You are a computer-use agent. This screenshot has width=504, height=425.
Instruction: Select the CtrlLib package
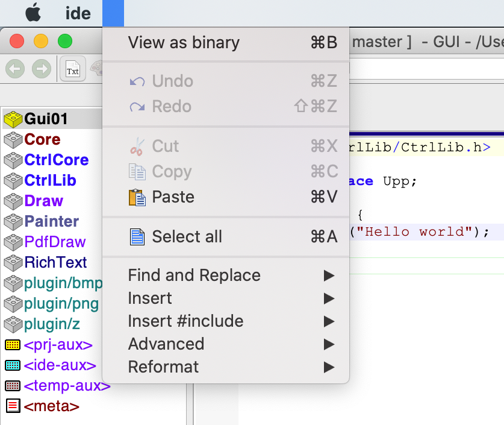click(x=50, y=180)
